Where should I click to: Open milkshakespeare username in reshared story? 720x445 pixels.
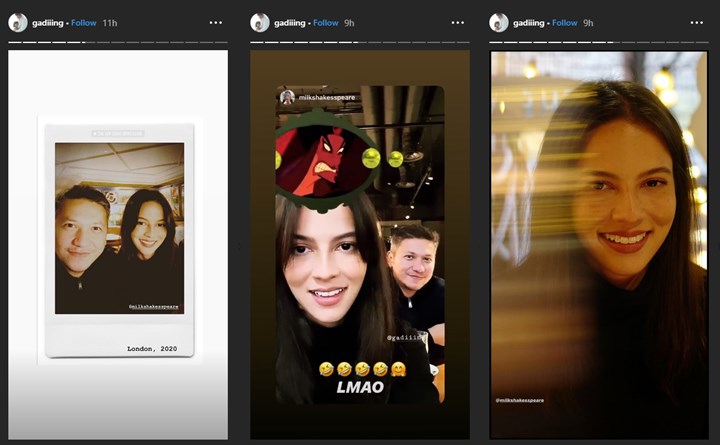click(x=326, y=97)
